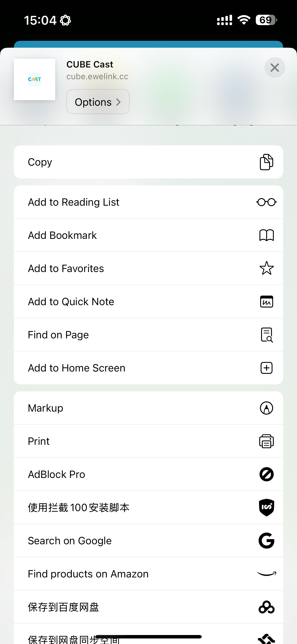Tap Add to Favorites label
Screen dimensions: 297x644
click(x=66, y=268)
